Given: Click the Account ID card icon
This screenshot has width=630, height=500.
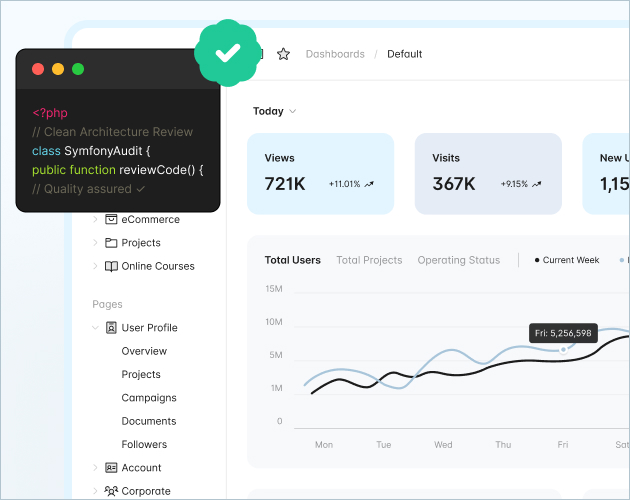Looking at the screenshot, I should 111,467.
